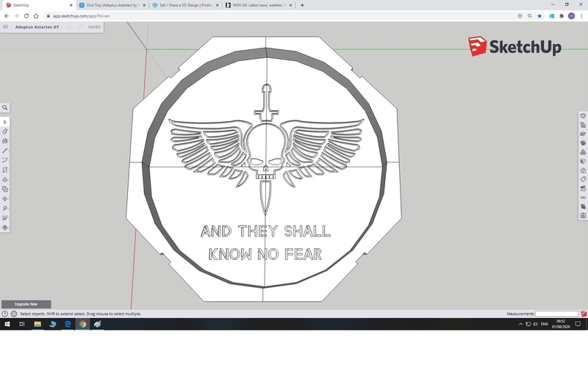Image resolution: width=588 pixels, height=373 pixels.
Task: Click the Measurements input box
Action: point(556,314)
